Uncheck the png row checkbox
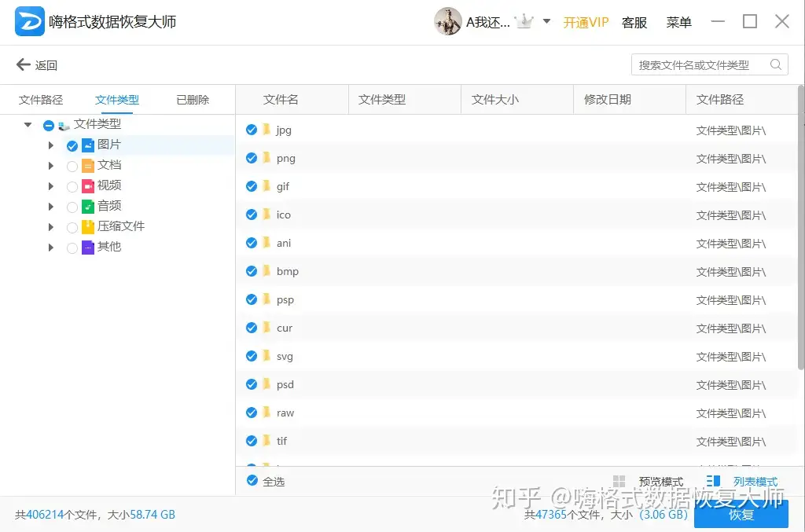Viewport: 805px width, 532px height. (x=252, y=158)
